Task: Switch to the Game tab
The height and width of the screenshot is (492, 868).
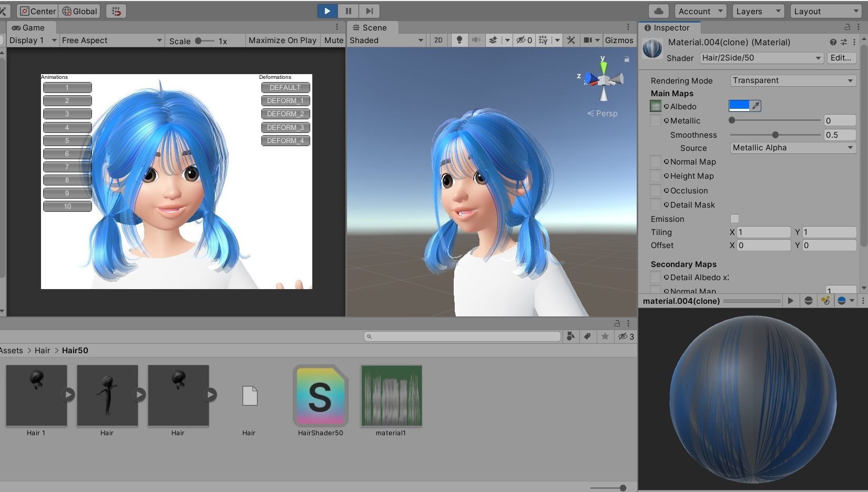Action: pyautogui.click(x=30, y=27)
